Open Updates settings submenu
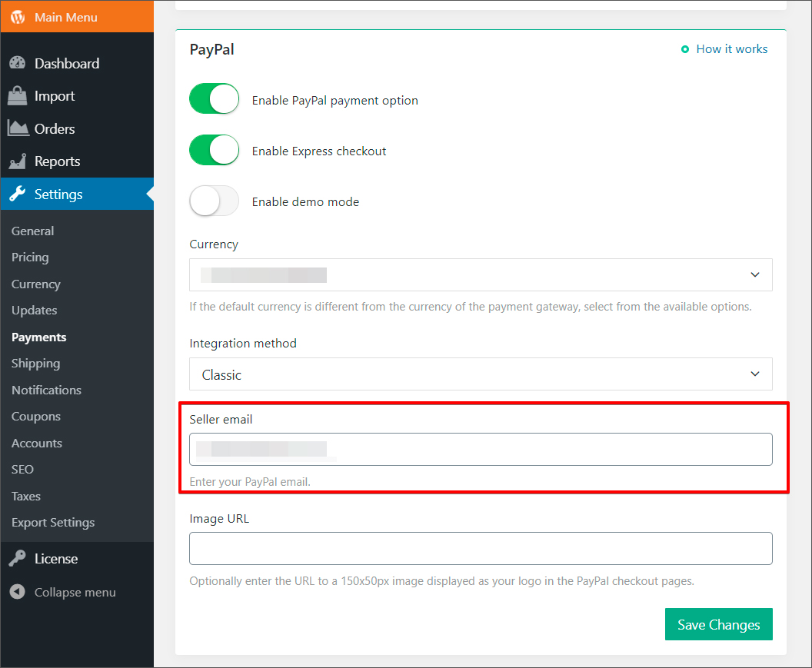 click(x=34, y=311)
